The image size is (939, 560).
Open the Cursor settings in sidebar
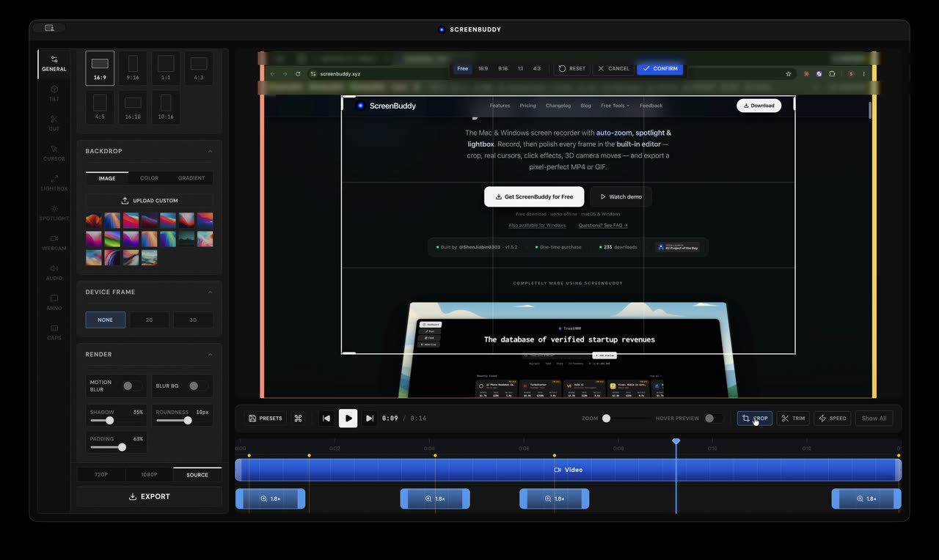(54, 154)
